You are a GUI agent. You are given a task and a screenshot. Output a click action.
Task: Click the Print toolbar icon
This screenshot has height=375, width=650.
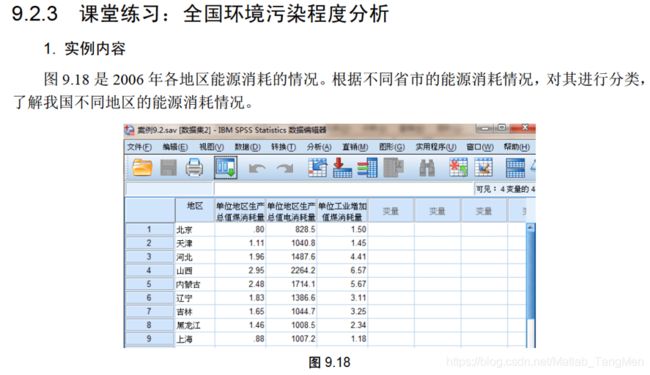tap(194, 167)
